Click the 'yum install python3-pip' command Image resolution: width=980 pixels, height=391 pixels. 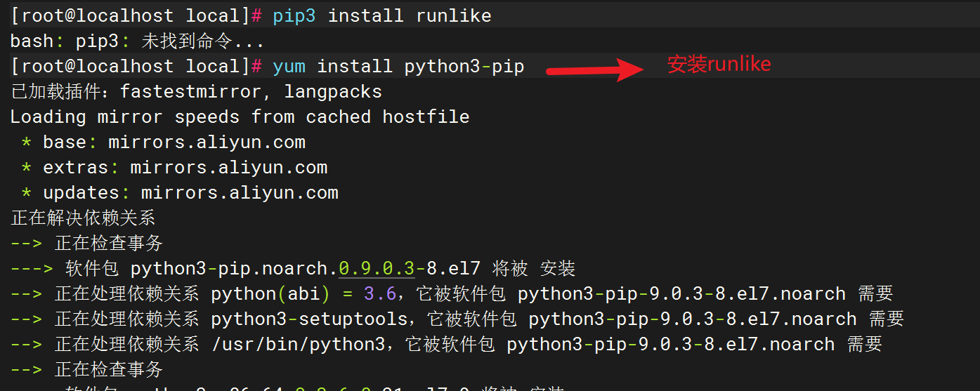click(x=398, y=67)
